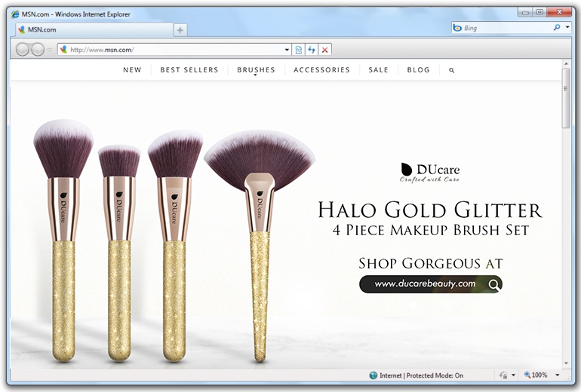Open the SALE menu item
The image size is (581, 392).
point(378,70)
